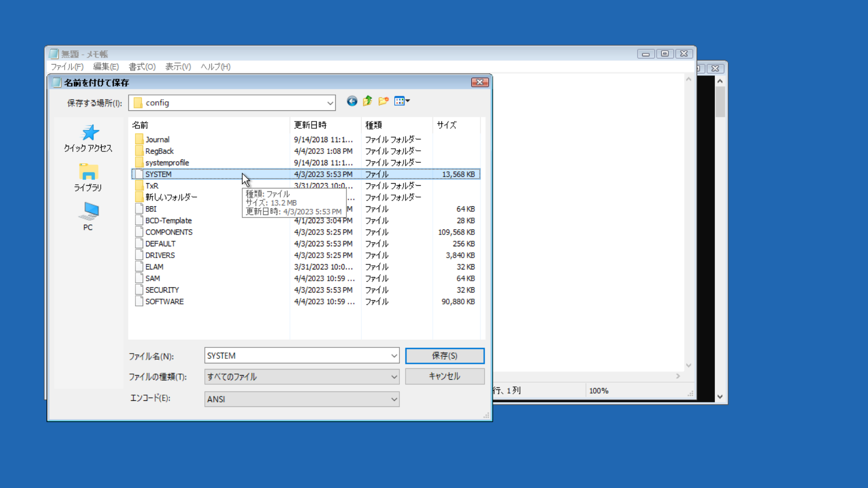868x488 pixels.
Task: Open the view menu icon
Action: click(401, 101)
